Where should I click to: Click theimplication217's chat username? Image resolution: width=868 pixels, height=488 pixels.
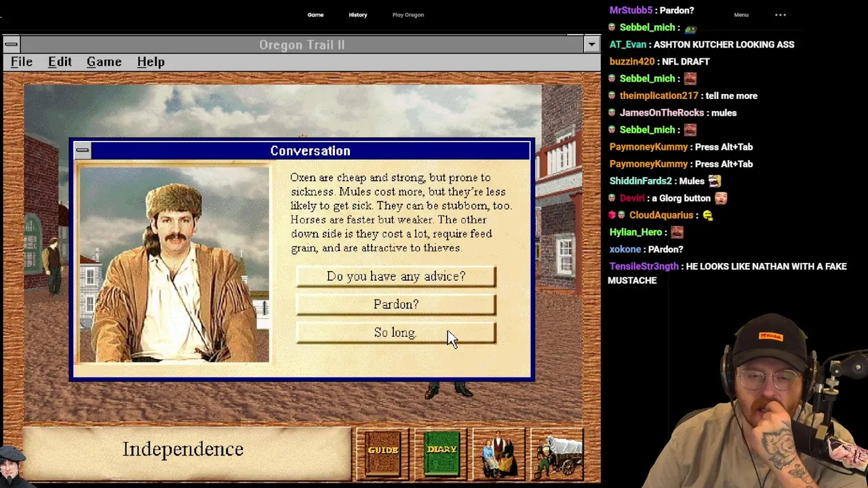pyautogui.click(x=658, y=96)
